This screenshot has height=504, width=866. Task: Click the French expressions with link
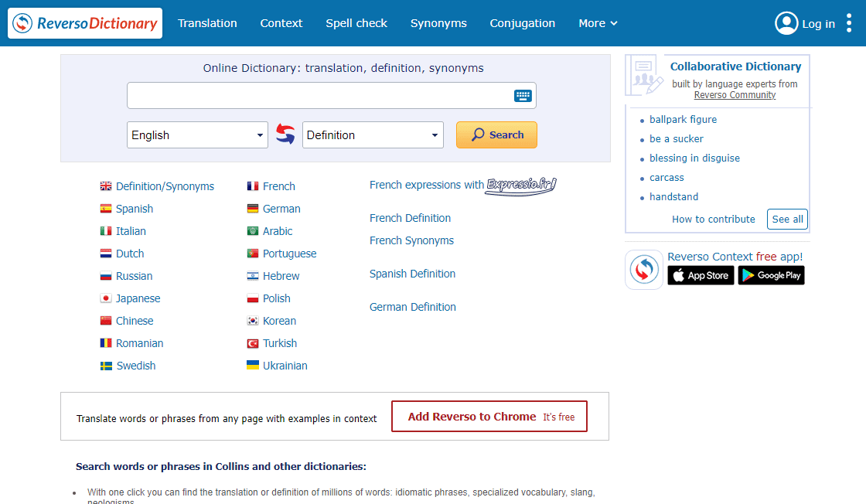427,185
